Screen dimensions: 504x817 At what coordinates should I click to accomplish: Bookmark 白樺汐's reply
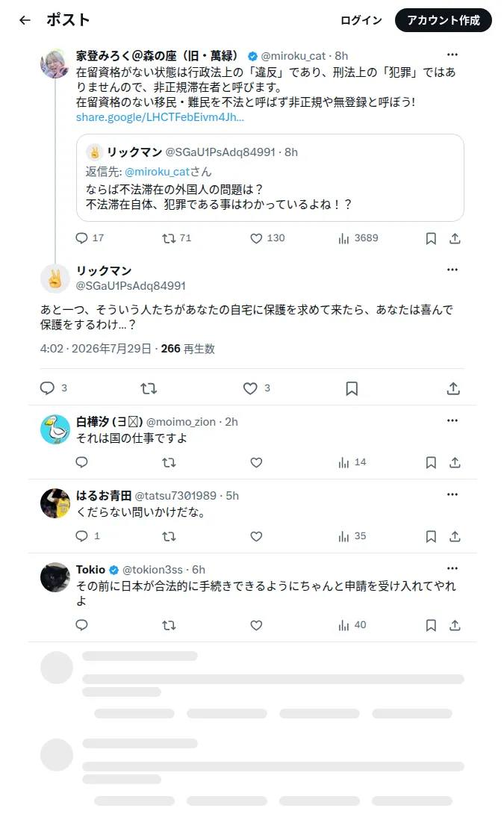(431, 463)
